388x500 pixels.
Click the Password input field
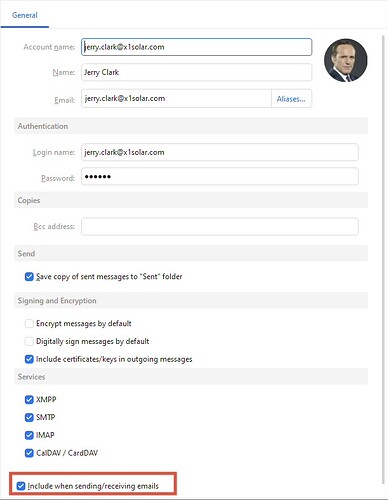[220, 177]
